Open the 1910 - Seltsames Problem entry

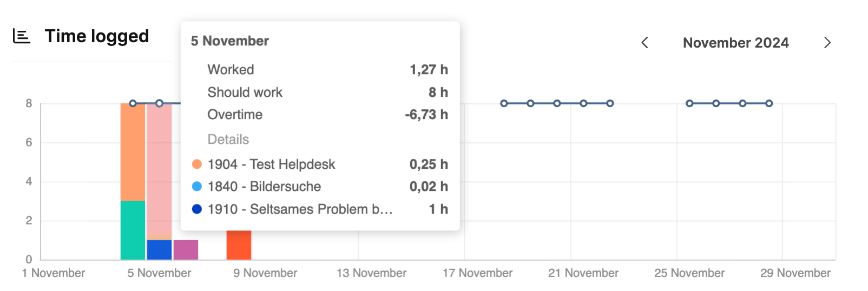[x=300, y=209]
